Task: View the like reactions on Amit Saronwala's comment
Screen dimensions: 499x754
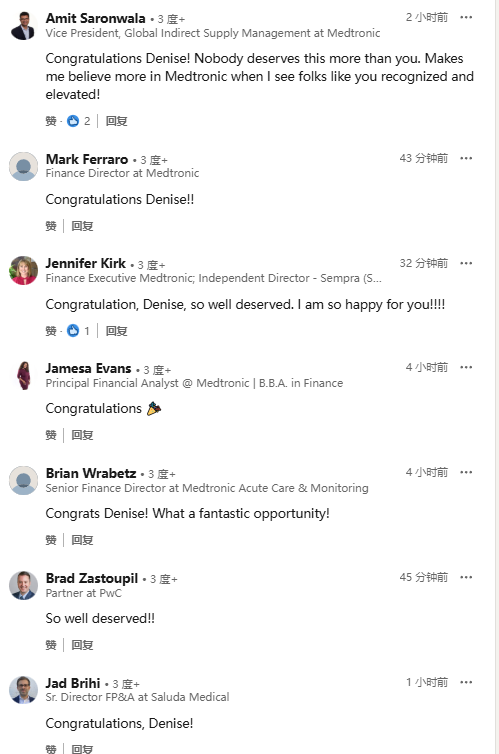Action: [78, 121]
